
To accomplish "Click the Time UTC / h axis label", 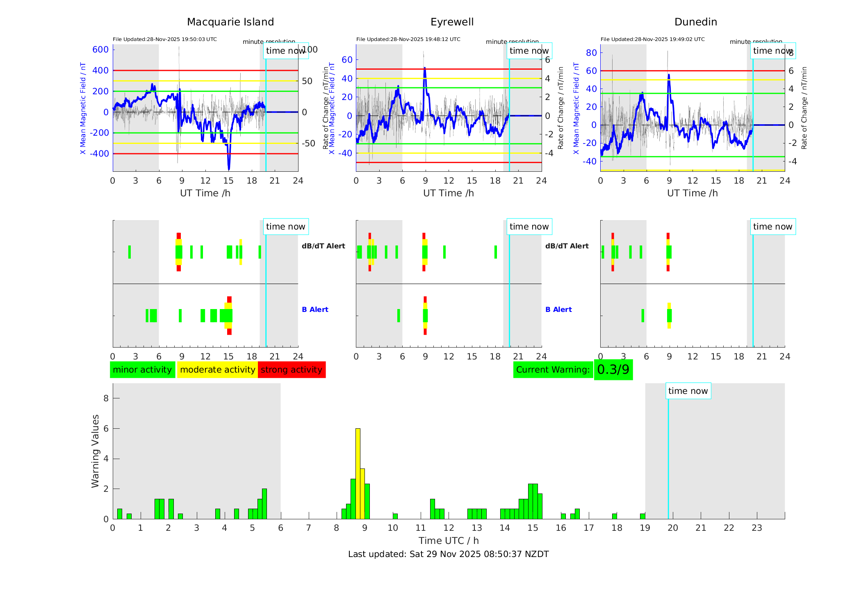I will pyautogui.click(x=448, y=541).
